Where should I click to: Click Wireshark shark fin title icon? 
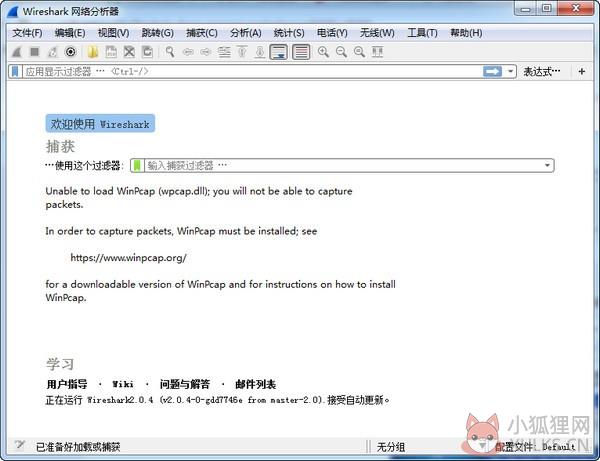[x=13, y=11]
